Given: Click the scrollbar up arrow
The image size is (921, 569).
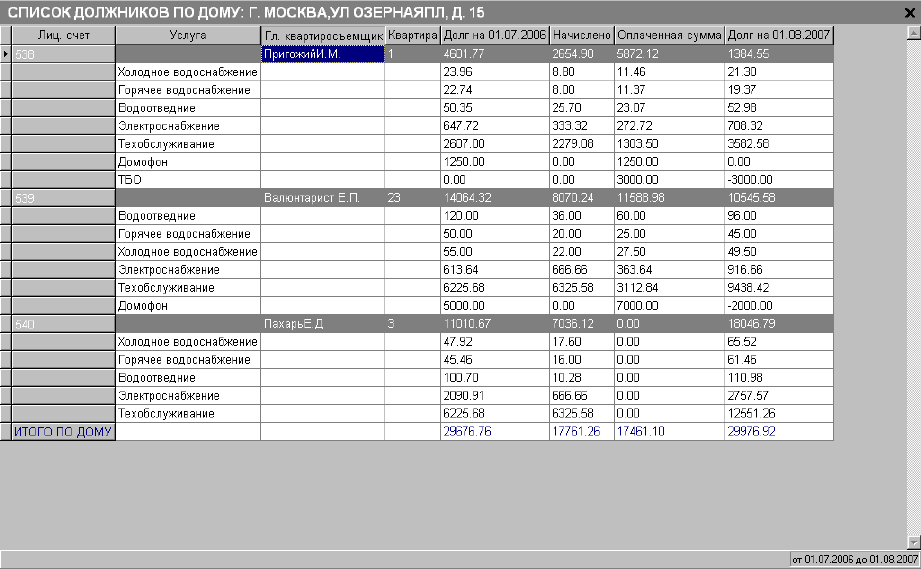Looking at the screenshot, I should [913, 33].
